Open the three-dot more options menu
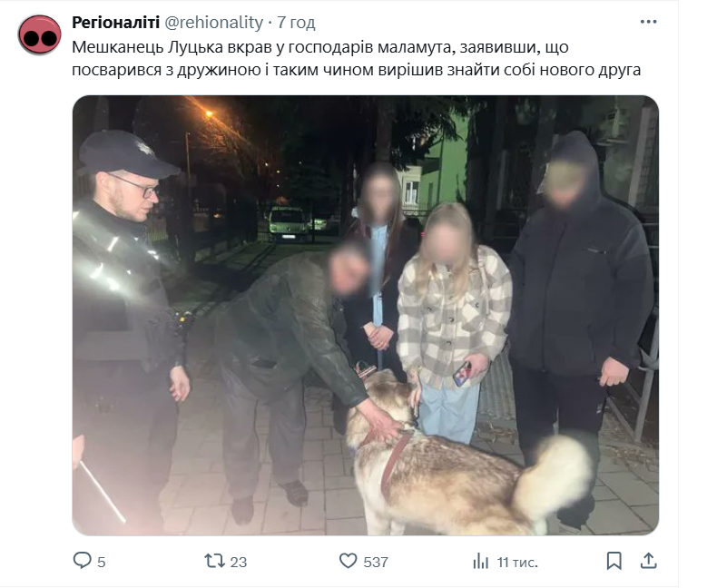 (x=648, y=22)
